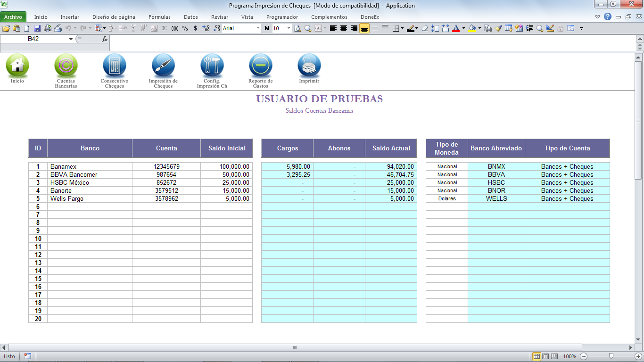Open the Reporte de Gastos icon
Image resolution: width=644 pixels, height=362 pixels.
tap(261, 66)
